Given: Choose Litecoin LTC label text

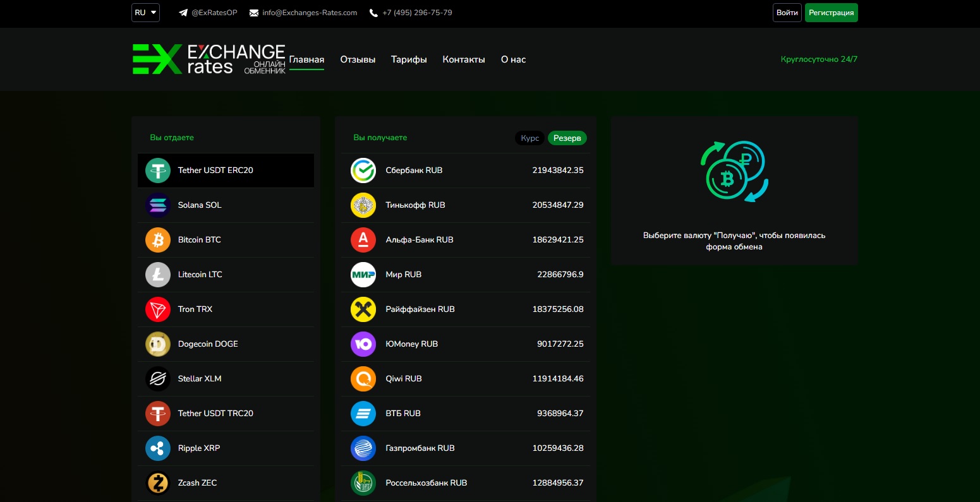Looking at the screenshot, I should click(x=200, y=275).
